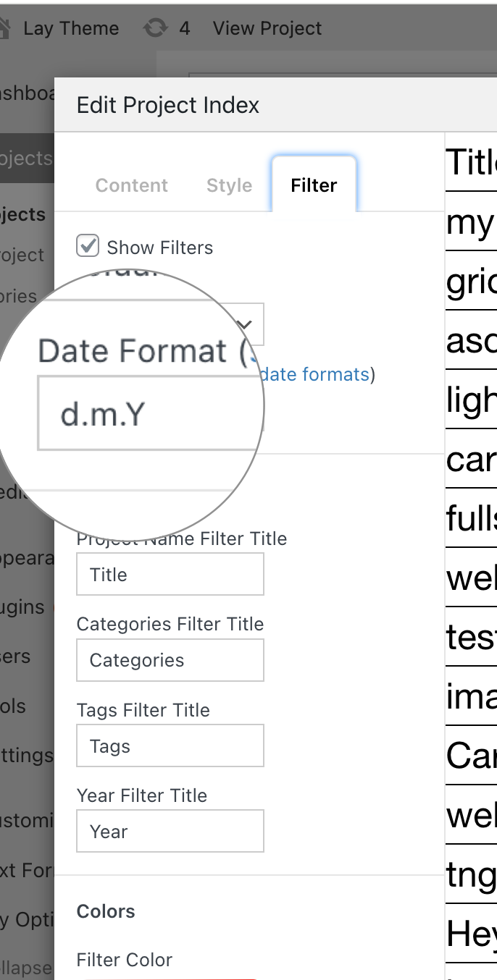497x980 pixels.
Task: Open the Appearance sidebar item
Action: click(x=25, y=557)
